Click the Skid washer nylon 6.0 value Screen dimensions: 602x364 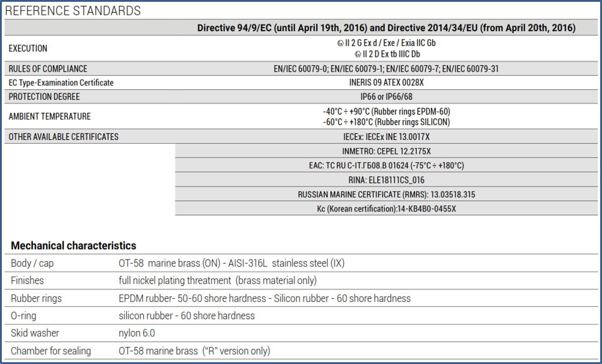pyautogui.click(x=137, y=333)
